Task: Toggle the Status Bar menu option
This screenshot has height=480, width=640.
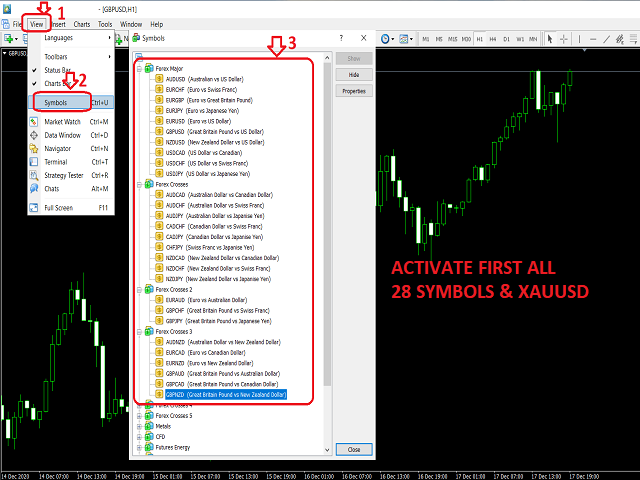Action: tap(58, 70)
